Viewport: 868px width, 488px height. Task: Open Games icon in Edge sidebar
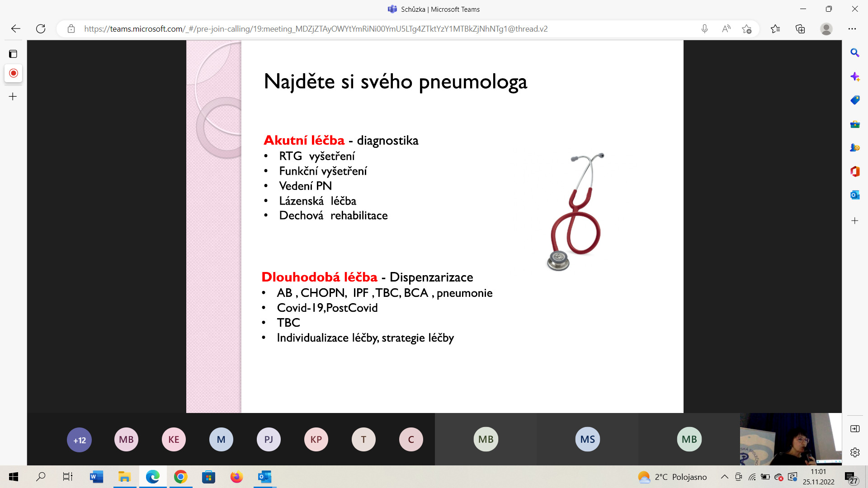point(855,147)
